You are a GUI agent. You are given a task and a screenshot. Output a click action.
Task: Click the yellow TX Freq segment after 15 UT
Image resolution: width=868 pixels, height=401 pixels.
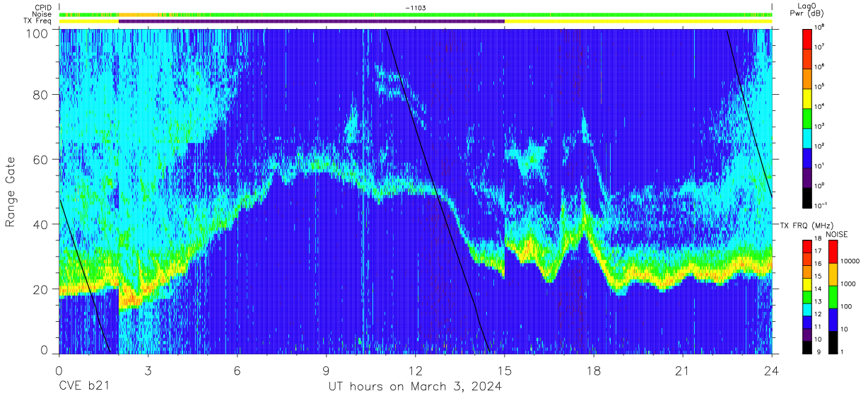tap(638, 21)
